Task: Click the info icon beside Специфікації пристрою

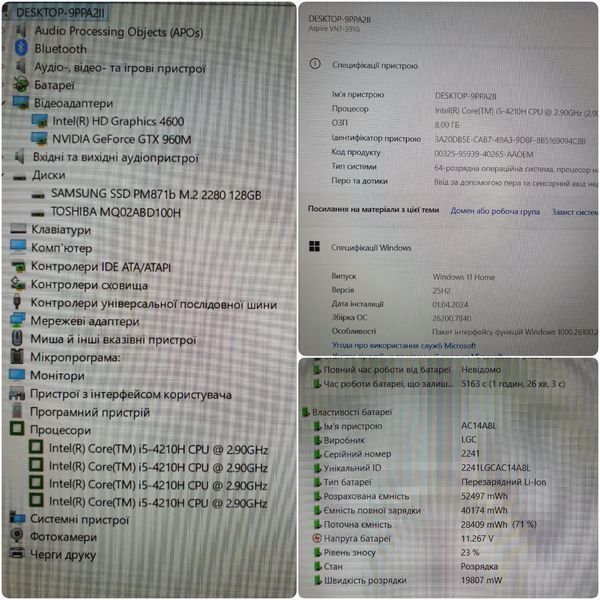Action: (x=315, y=64)
